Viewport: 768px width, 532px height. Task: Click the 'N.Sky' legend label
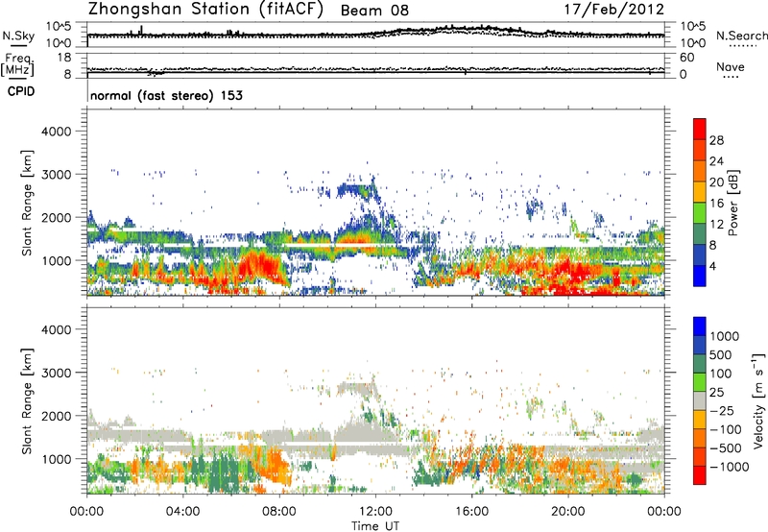point(18,36)
